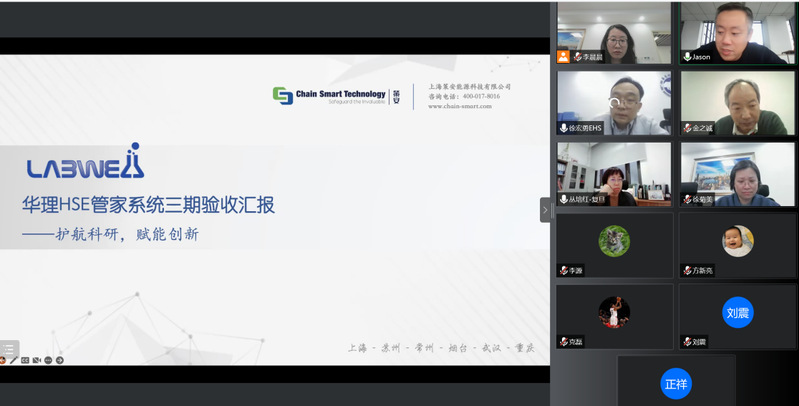This screenshot has height=406, width=799.
Task: Click muted mic icon beside 徐菊美
Action: (687, 199)
